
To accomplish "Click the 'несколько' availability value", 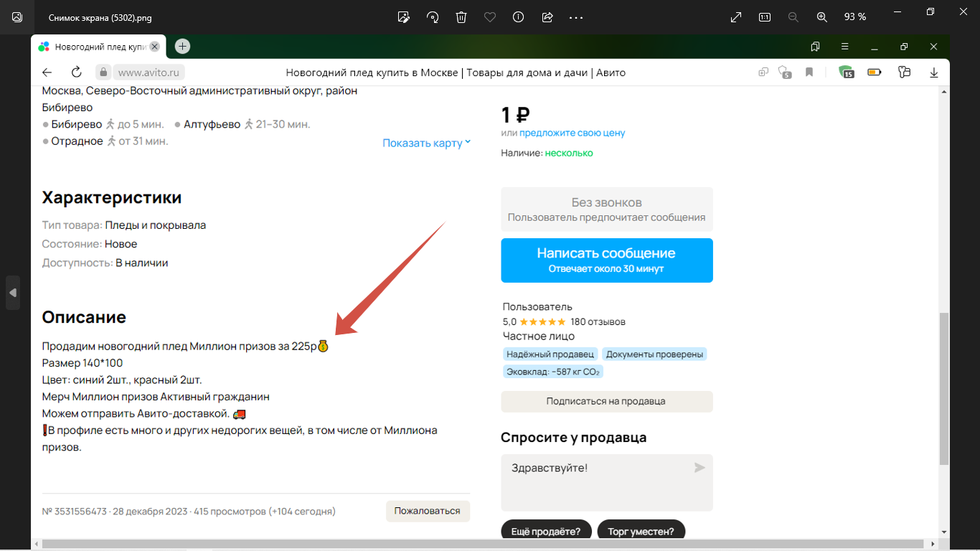I will click(x=569, y=153).
